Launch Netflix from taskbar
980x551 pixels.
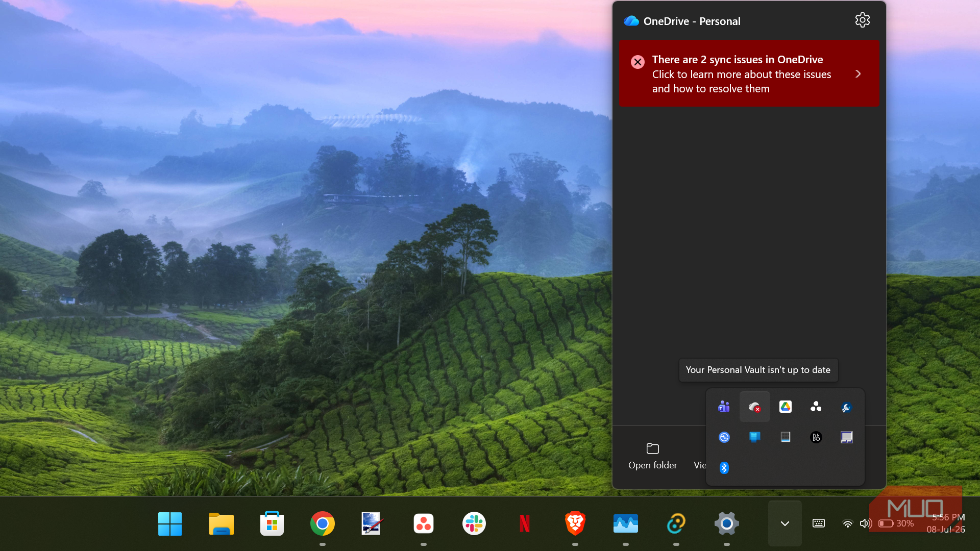point(524,523)
